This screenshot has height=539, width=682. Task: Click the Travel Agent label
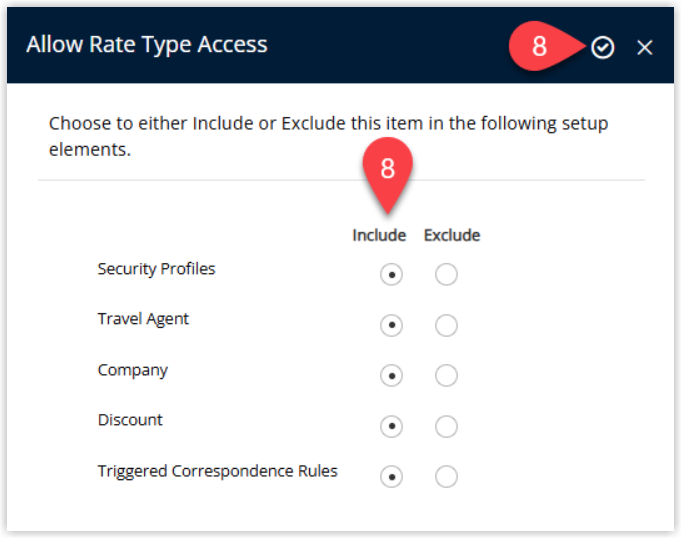click(143, 319)
